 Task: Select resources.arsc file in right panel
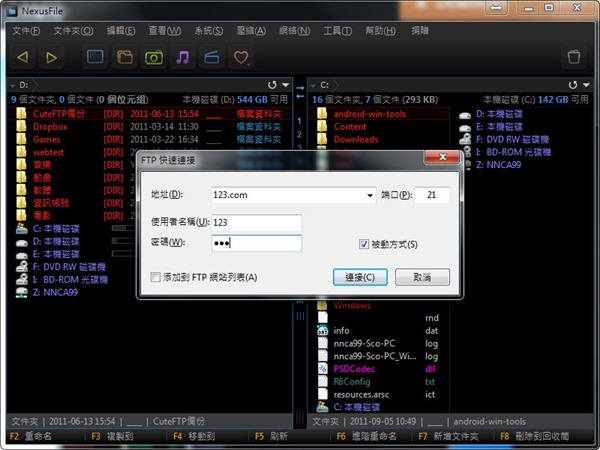point(361,395)
